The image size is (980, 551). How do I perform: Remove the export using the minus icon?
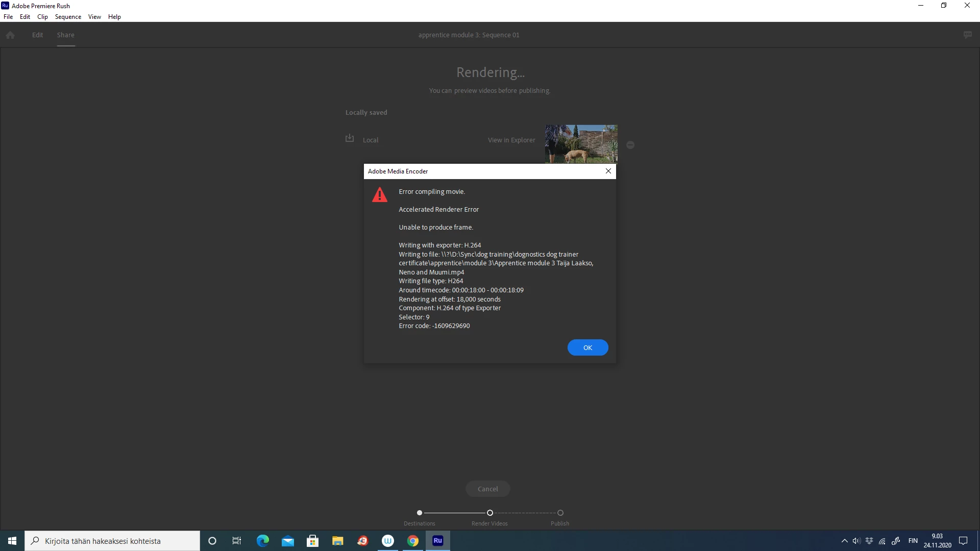pyautogui.click(x=630, y=145)
